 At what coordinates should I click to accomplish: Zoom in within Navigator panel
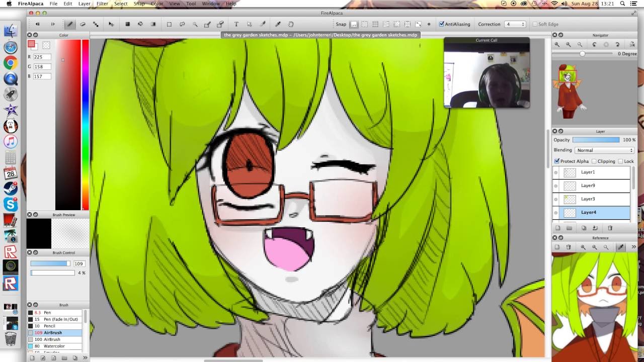pyautogui.click(x=557, y=45)
